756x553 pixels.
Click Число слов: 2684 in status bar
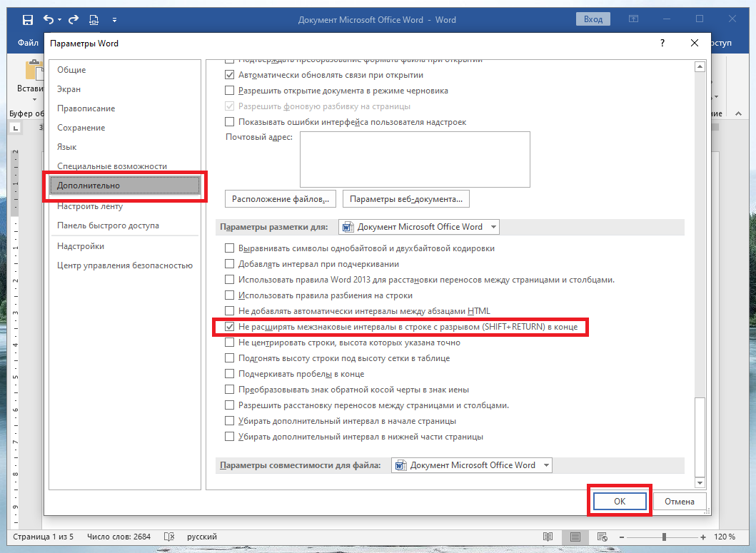pyautogui.click(x=119, y=537)
